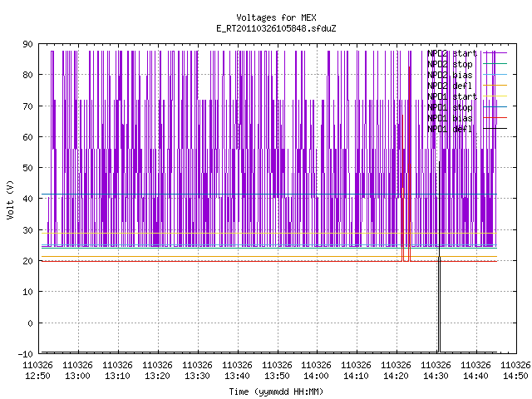Click the x-axis tick label '110326 13:50'

[277, 371]
